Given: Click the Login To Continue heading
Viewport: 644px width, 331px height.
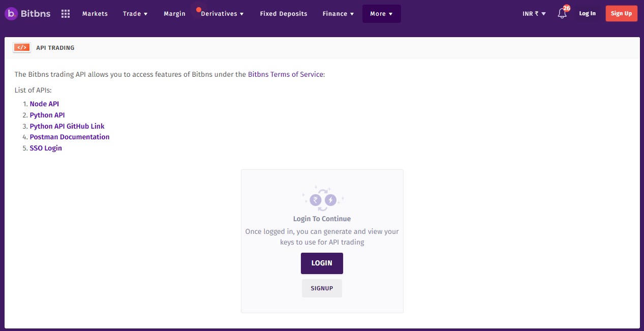Looking at the screenshot, I should pyautogui.click(x=322, y=219).
